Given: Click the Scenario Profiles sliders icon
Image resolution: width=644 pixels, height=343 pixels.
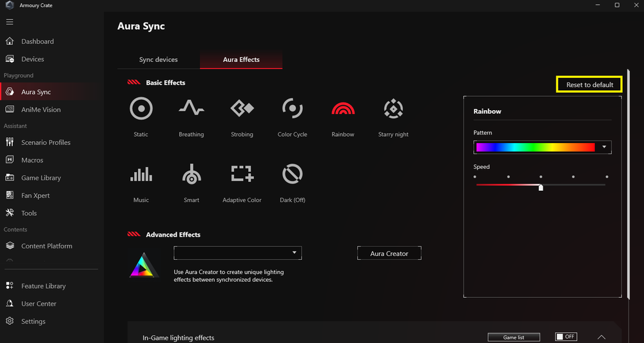Looking at the screenshot, I should coord(10,142).
